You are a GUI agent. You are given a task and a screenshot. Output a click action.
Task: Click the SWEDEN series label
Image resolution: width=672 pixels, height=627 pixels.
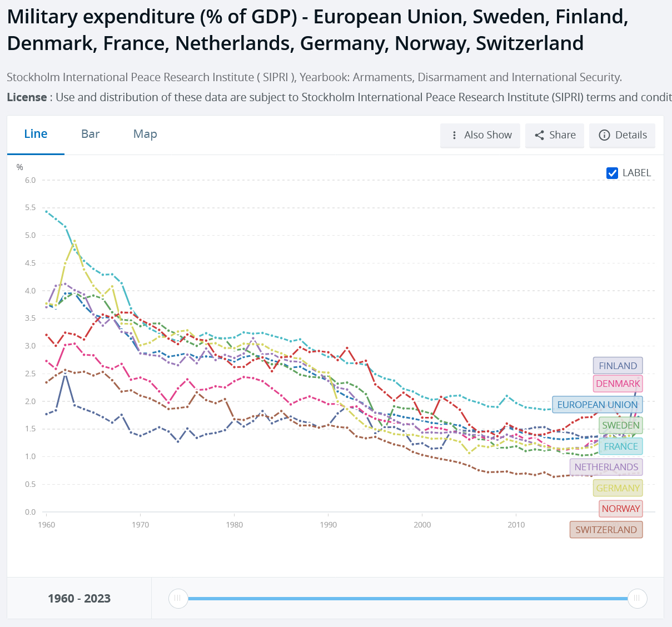pos(620,425)
